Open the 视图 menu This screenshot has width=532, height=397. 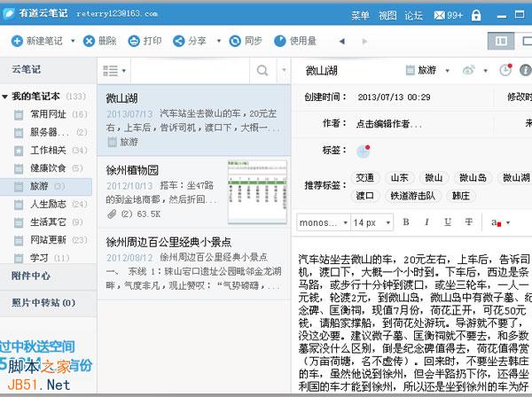tap(387, 15)
